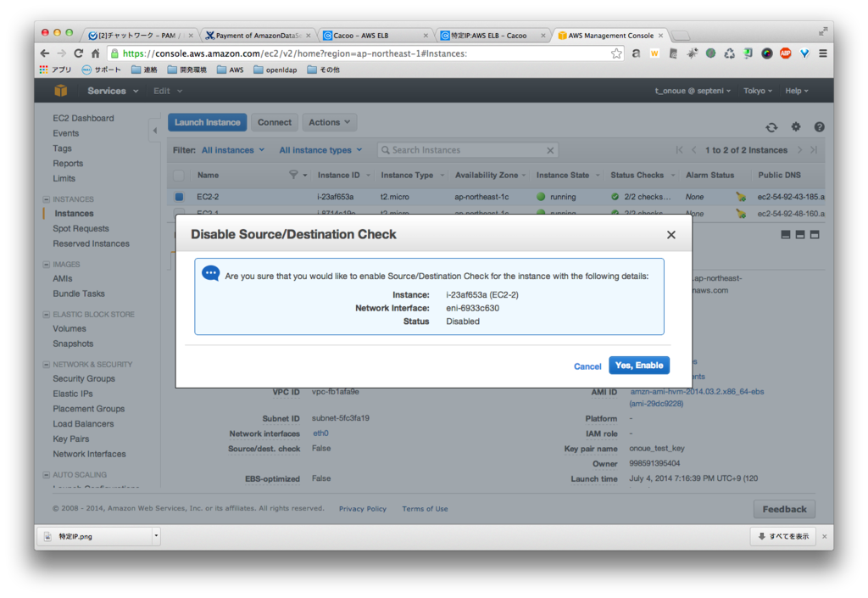Screen dimensions: 868x598
Task: Open the t_onoue @ septeni account menu
Action: [693, 91]
